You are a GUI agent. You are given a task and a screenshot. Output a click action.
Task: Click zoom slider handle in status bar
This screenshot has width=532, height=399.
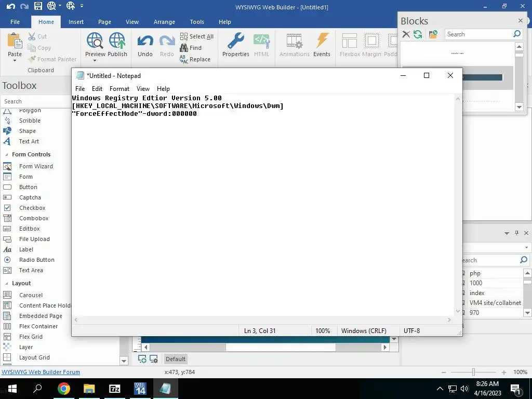click(473, 372)
